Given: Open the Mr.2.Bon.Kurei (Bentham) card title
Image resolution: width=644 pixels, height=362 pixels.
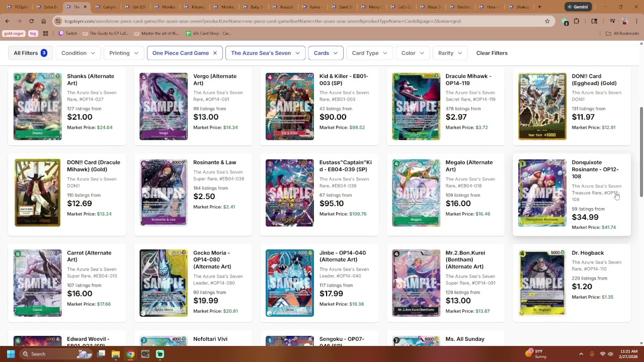Looking at the screenshot, I should 465,259.
